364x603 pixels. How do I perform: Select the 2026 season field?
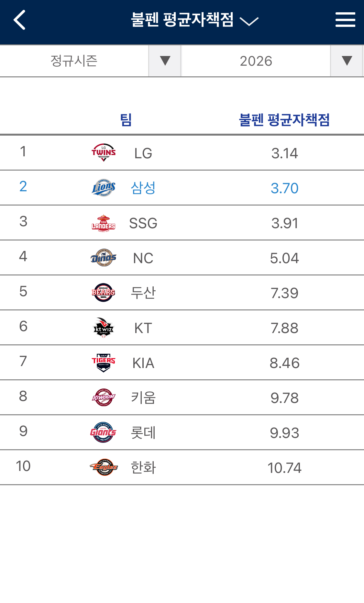tap(256, 61)
